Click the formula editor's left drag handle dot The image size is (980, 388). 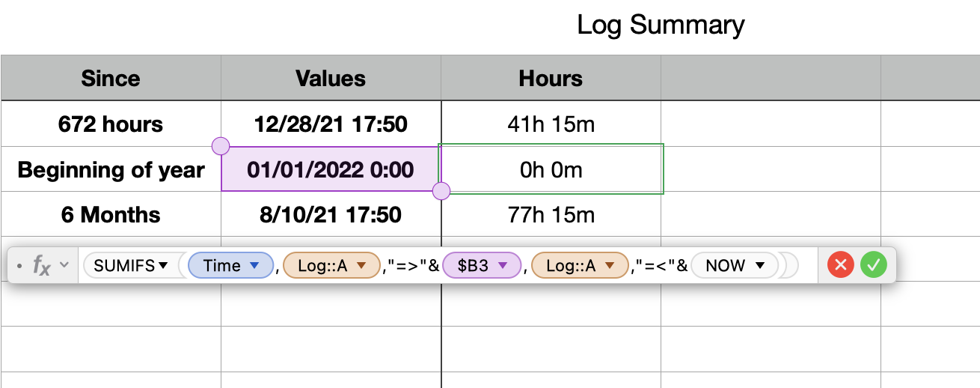[19, 265]
